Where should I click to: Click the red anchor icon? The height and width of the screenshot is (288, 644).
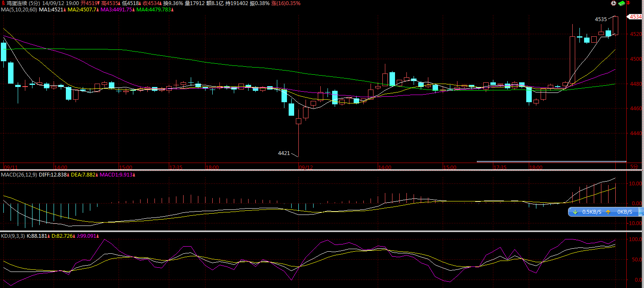click(x=628, y=3)
